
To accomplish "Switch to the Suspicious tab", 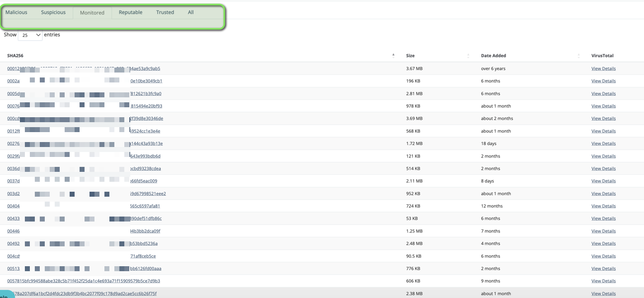I will point(53,12).
